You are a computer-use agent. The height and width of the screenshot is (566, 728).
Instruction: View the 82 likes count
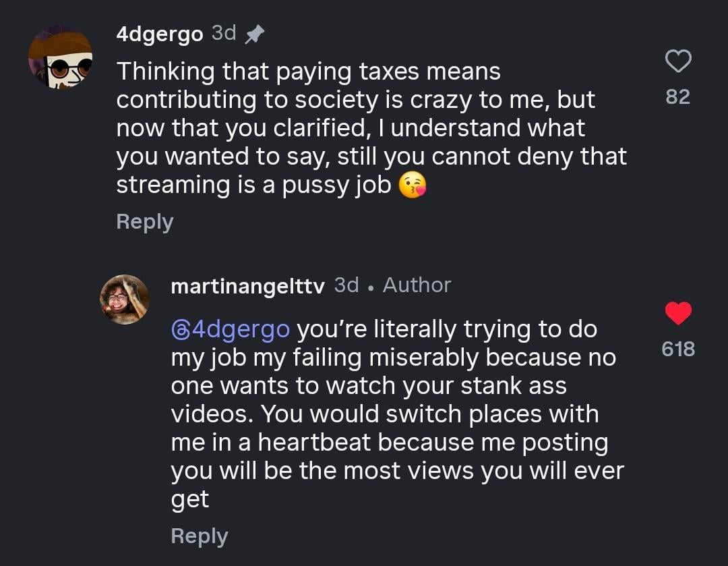[677, 97]
